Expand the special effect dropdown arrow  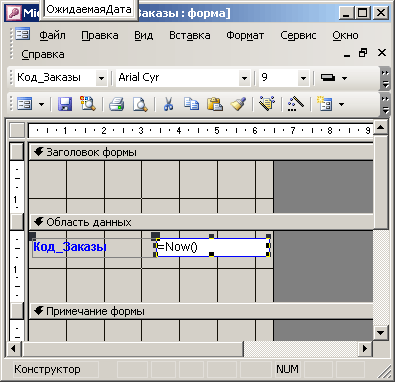click(x=345, y=78)
